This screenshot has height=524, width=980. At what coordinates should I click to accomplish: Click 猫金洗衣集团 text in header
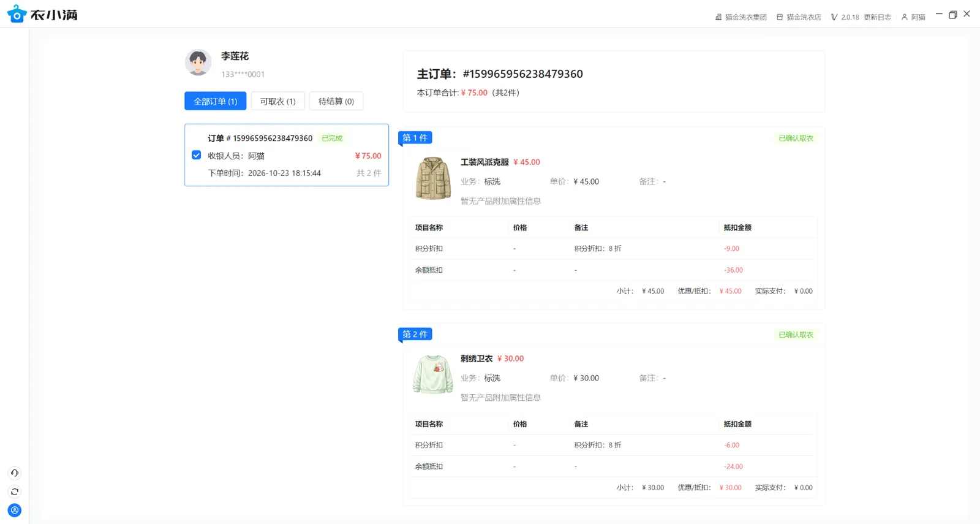[x=746, y=17]
